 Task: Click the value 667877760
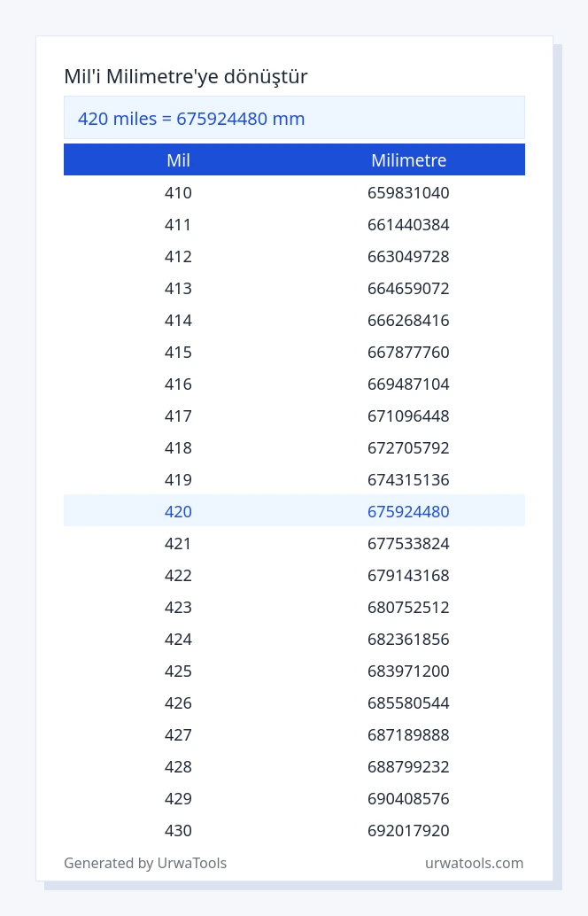[408, 353]
